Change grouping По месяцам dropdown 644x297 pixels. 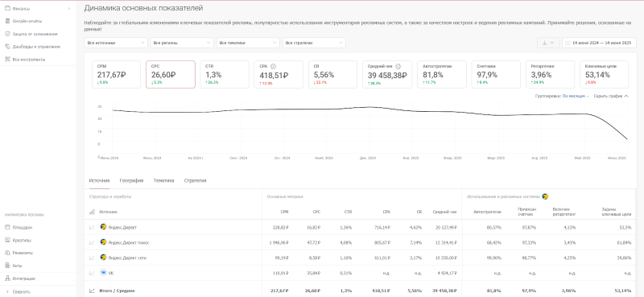point(576,96)
